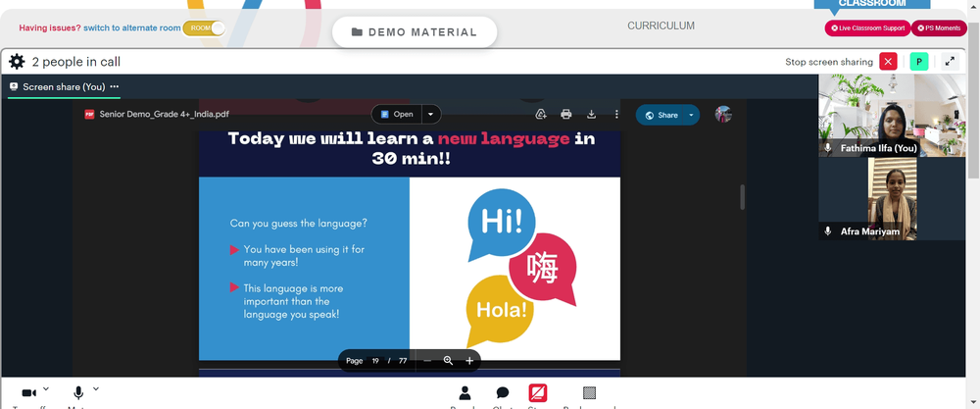The height and width of the screenshot is (409, 980).
Task: Click the red stop screen sharing X
Action: (888, 61)
